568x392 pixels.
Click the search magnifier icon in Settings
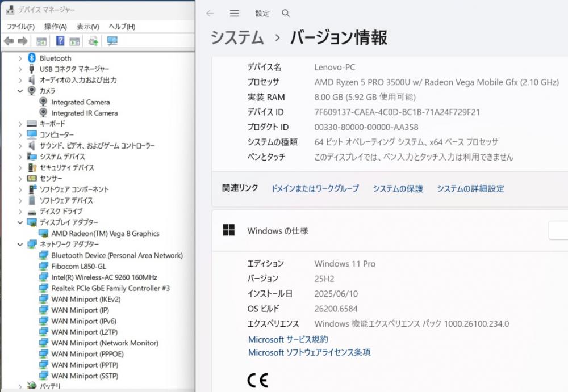(286, 14)
